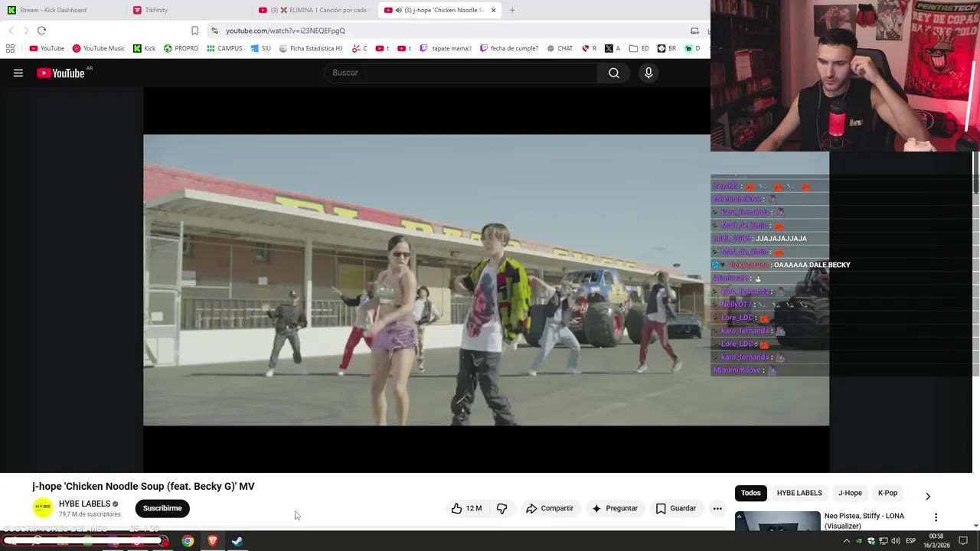980x551 pixels.
Task: Mute audio icon on j-hope tab
Action: (398, 10)
